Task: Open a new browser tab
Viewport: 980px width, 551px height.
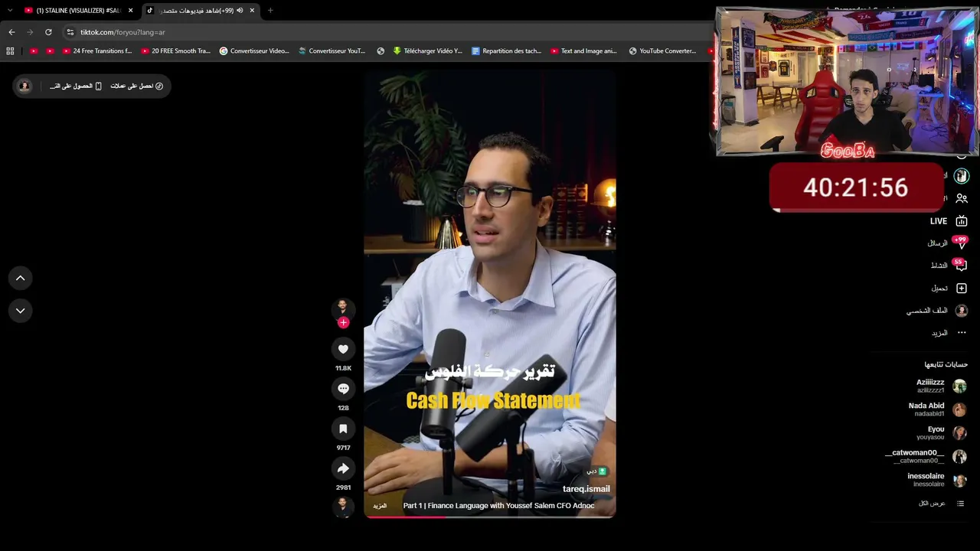Action: 270,11
